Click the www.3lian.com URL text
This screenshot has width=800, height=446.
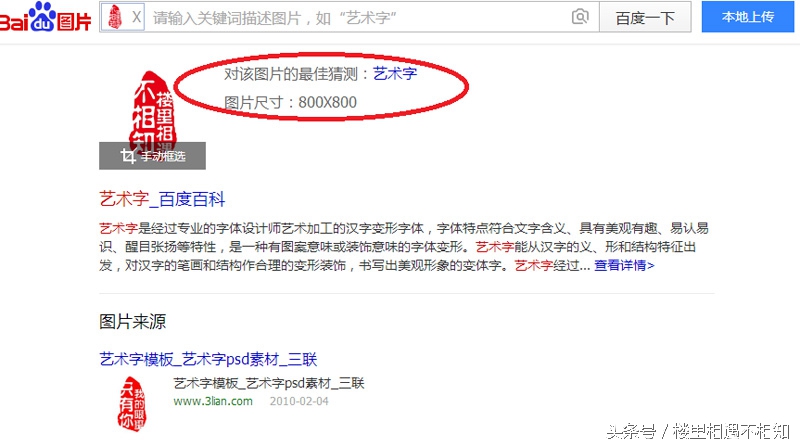[x=213, y=401]
